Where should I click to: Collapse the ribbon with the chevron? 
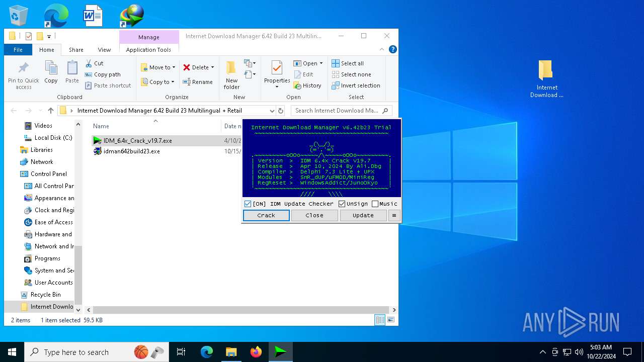tap(382, 49)
